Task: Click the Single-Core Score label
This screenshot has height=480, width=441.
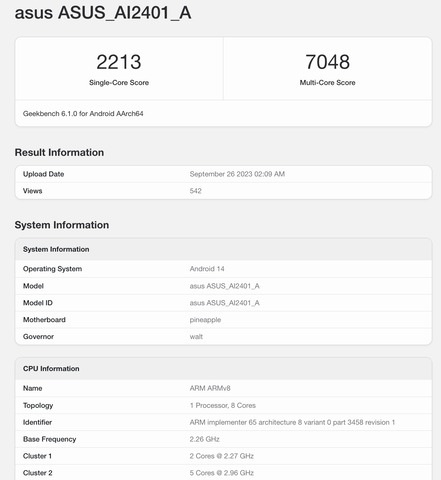Action: [x=119, y=83]
